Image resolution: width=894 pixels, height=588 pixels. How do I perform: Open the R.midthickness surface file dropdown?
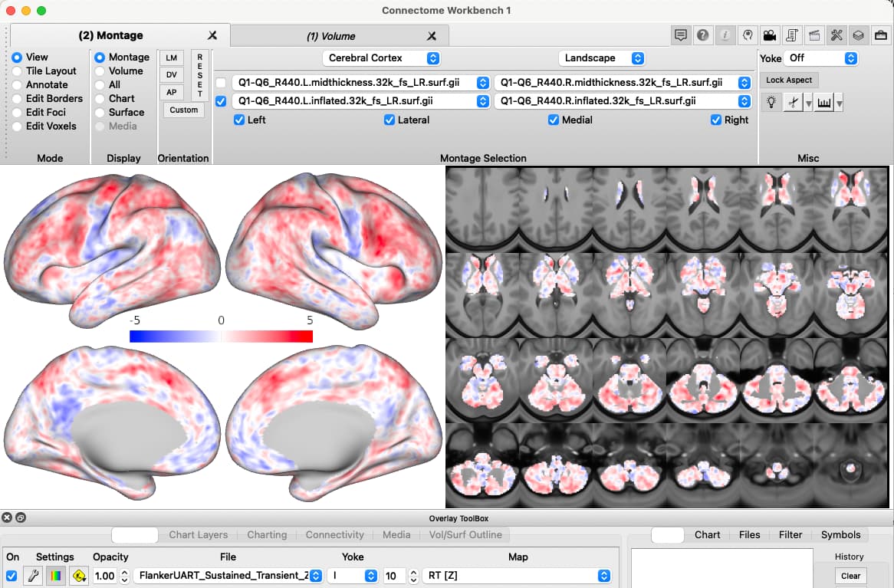click(x=623, y=83)
